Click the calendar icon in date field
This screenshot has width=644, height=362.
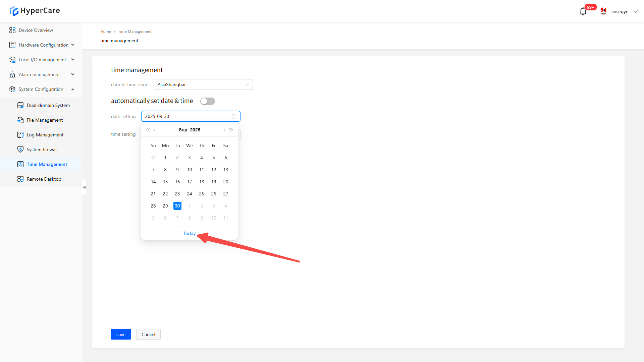[234, 116]
